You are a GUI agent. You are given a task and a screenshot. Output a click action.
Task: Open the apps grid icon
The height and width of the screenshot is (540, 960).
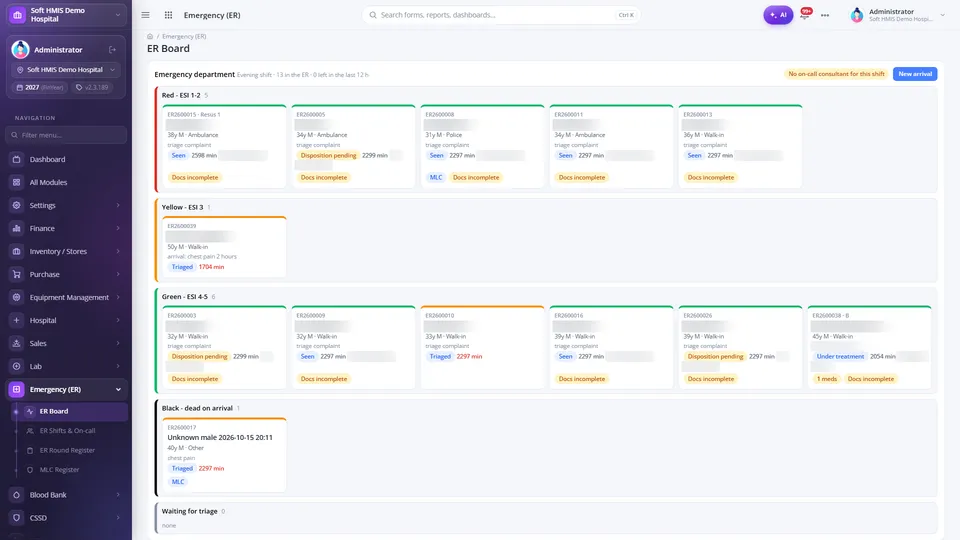coord(168,15)
